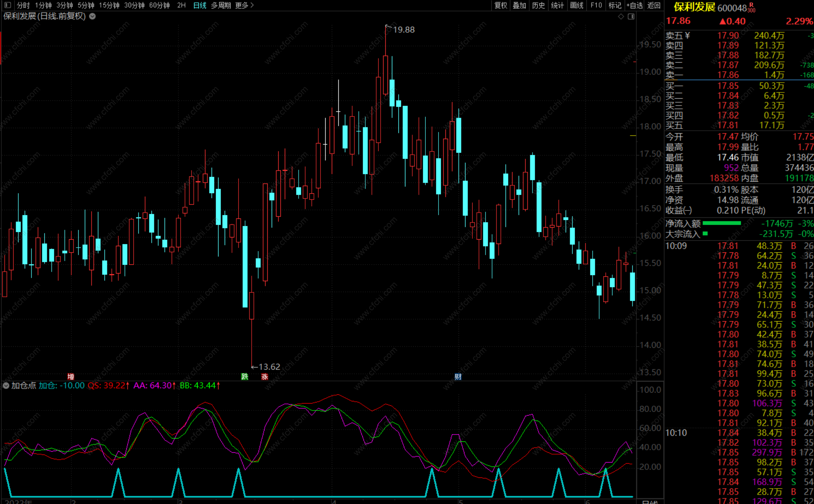The height and width of the screenshot is (504, 814).
Task: Toggle the left sidebar panel icon
Action: (x=8, y=5)
